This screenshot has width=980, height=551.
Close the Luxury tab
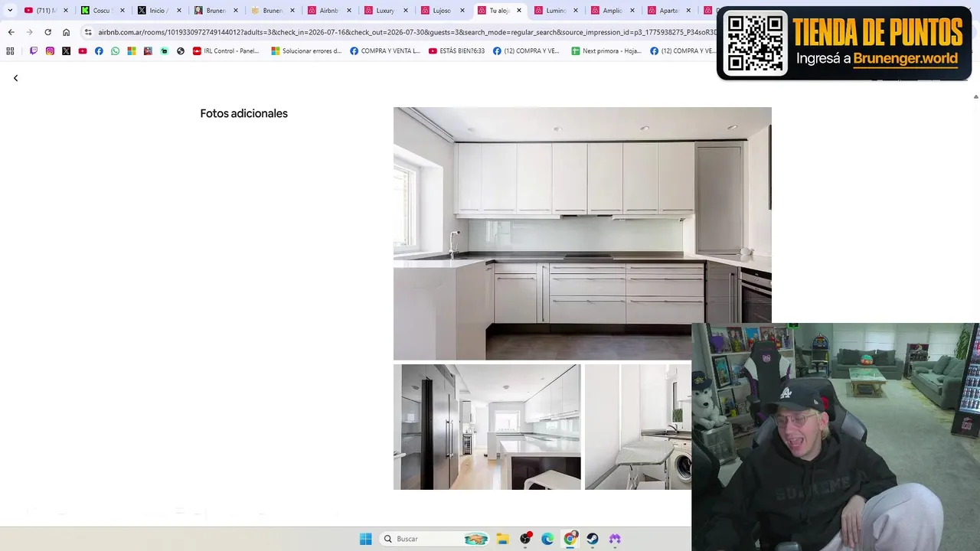click(x=406, y=11)
